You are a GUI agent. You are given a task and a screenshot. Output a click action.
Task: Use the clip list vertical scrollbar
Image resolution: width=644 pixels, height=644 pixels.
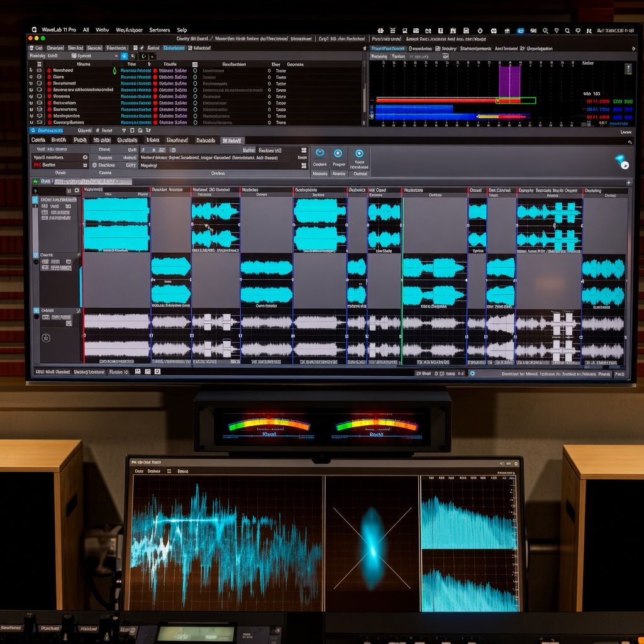(x=364, y=97)
